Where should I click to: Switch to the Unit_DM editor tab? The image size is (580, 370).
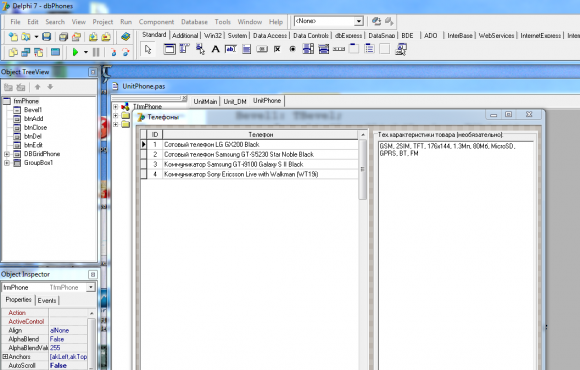(235, 101)
